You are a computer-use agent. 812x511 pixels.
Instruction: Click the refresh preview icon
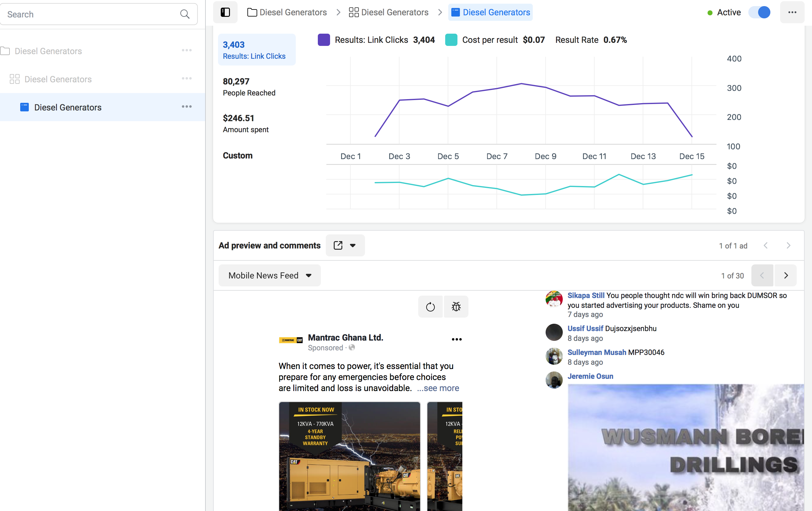pyautogui.click(x=430, y=307)
